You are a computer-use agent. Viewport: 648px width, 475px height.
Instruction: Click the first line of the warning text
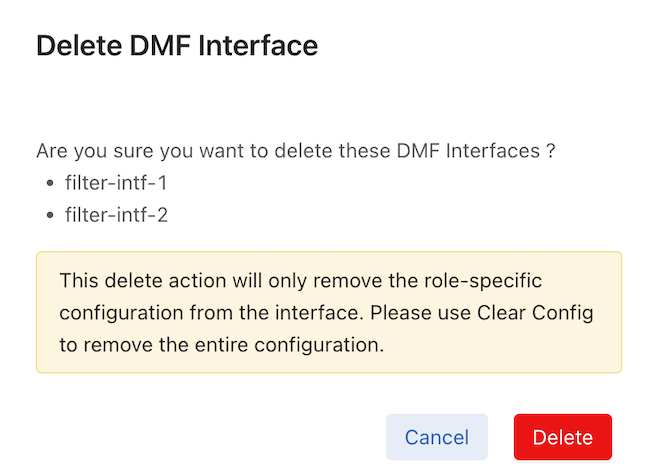[x=300, y=280]
